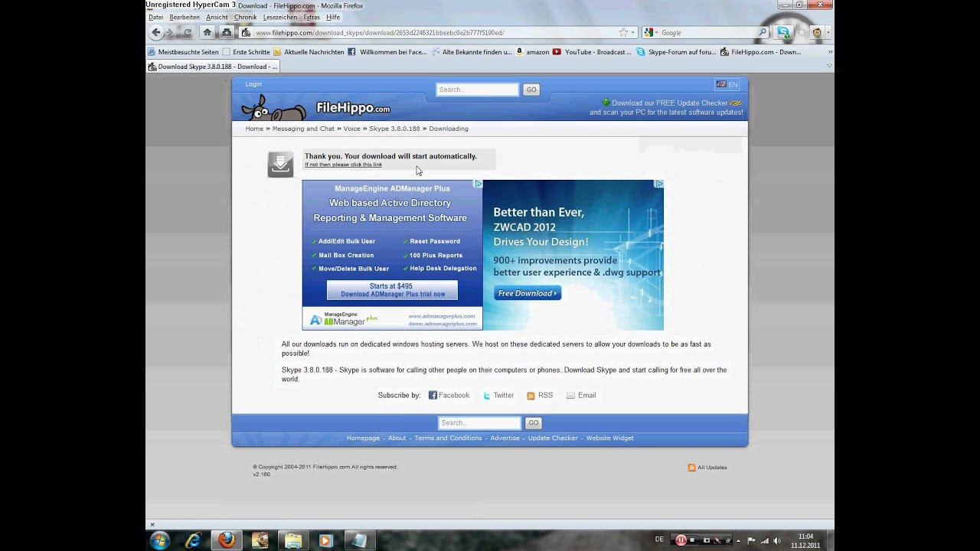Image resolution: width=980 pixels, height=551 pixels.
Task: Click the download arrow icon beside Thank you
Action: [x=280, y=164]
